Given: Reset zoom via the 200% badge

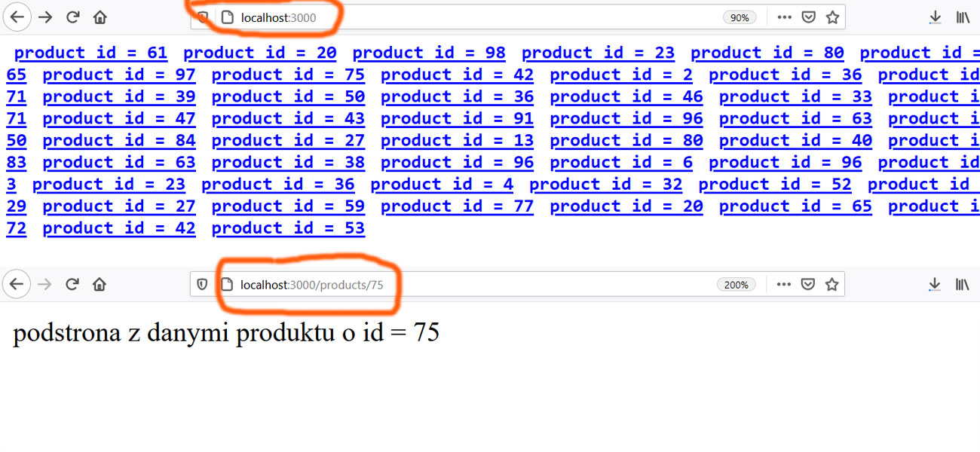Looking at the screenshot, I should [x=736, y=285].
